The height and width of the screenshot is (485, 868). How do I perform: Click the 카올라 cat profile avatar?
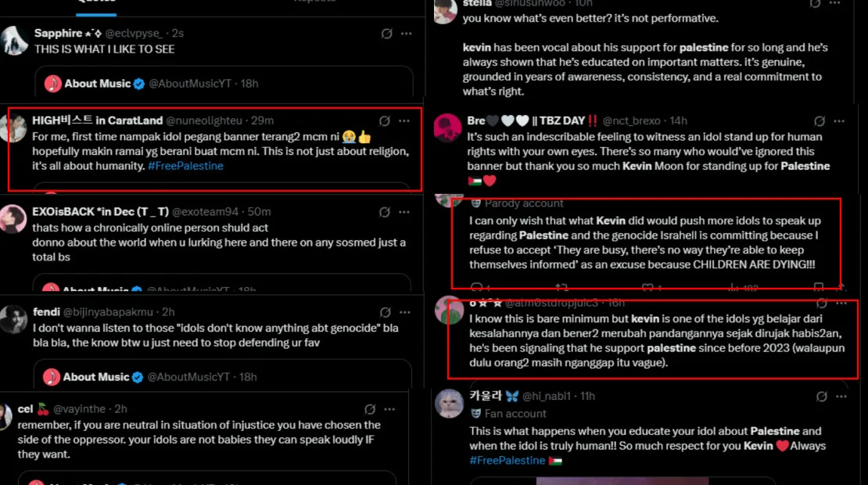coord(449,404)
